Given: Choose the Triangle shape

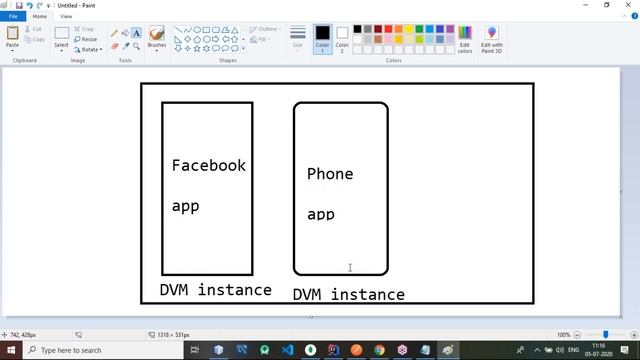Looking at the screenshot, I should coord(235,30).
